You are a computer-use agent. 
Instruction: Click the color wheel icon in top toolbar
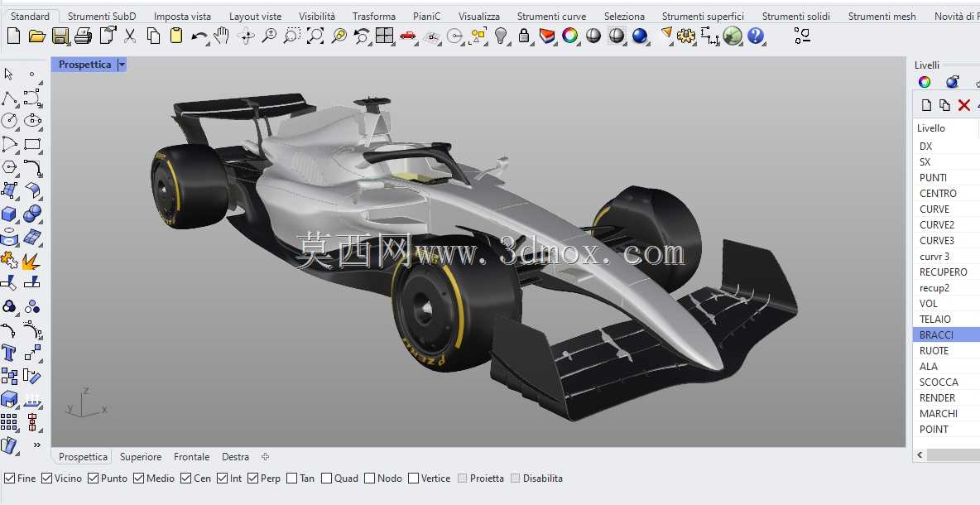point(569,36)
